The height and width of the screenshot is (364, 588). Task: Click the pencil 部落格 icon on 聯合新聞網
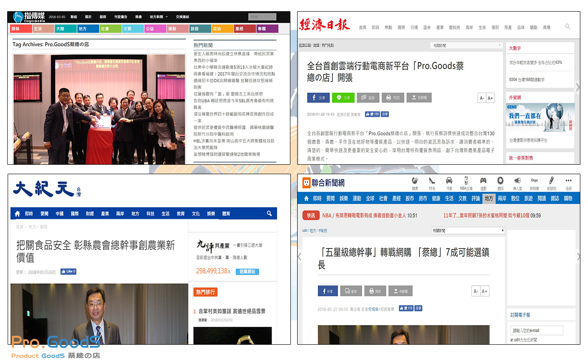(x=551, y=180)
